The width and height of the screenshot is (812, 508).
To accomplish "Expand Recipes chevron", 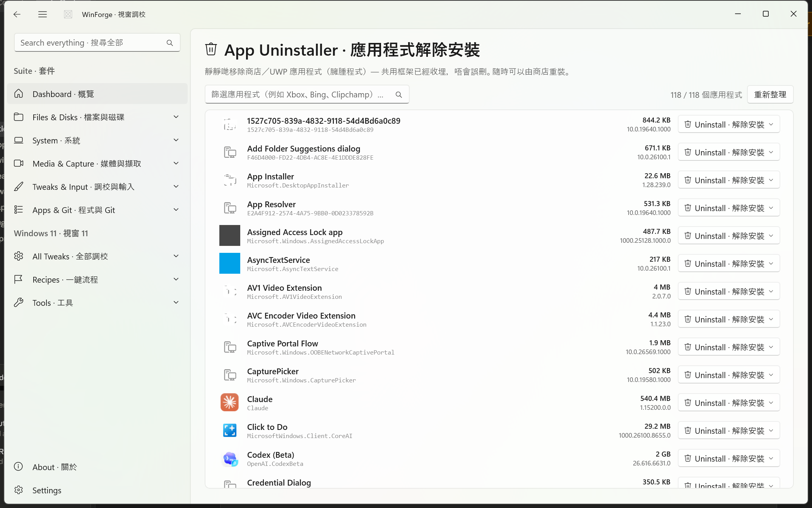I will (x=176, y=279).
